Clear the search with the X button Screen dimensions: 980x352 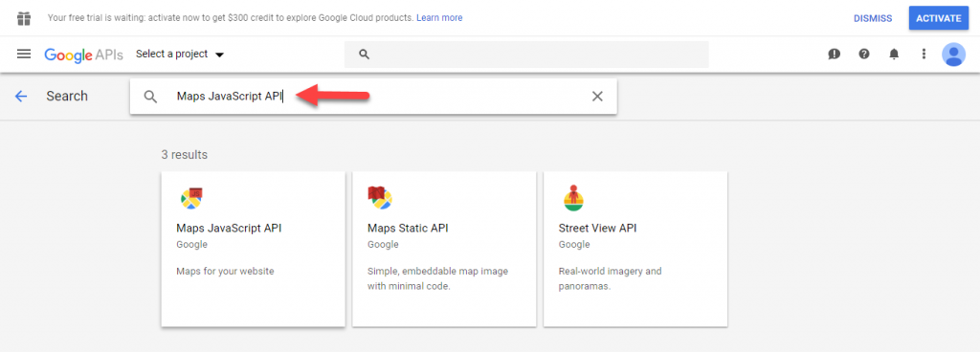pyautogui.click(x=597, y=96)
